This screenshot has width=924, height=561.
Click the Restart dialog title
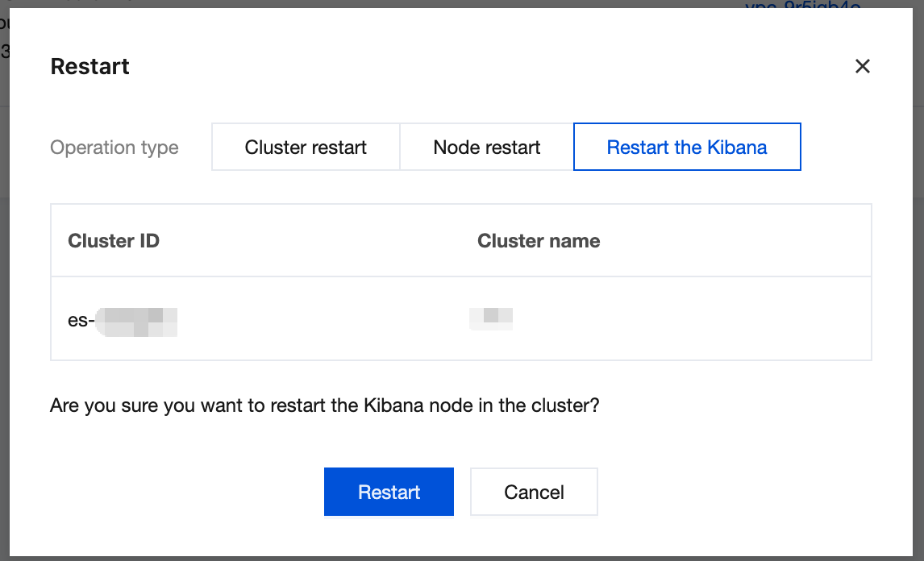(89, 66)
